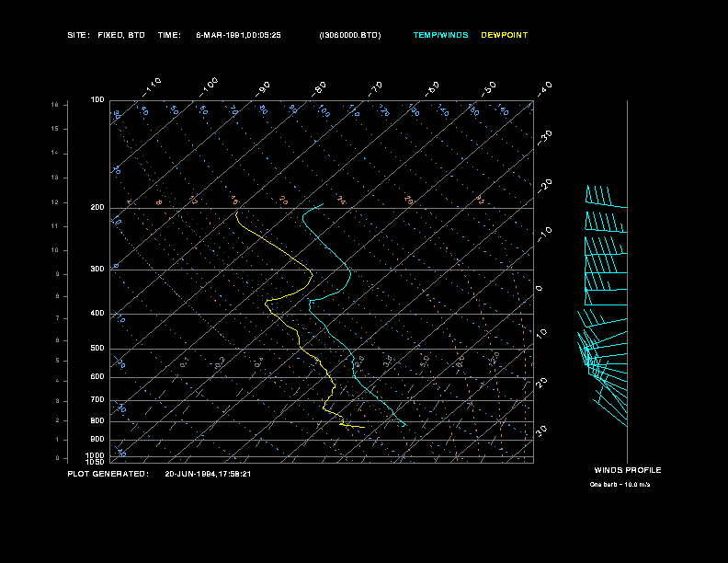
Task: Click the "TIME:" header label
Action: [x=169, y=35]
